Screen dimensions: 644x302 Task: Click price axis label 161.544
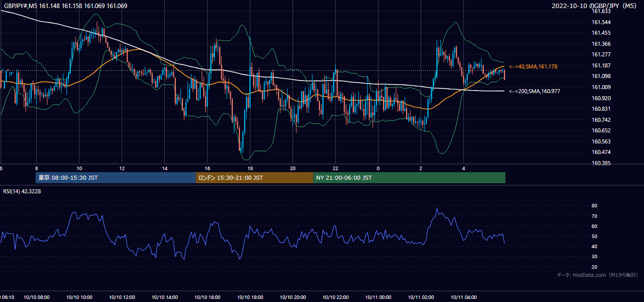[601, 22]
